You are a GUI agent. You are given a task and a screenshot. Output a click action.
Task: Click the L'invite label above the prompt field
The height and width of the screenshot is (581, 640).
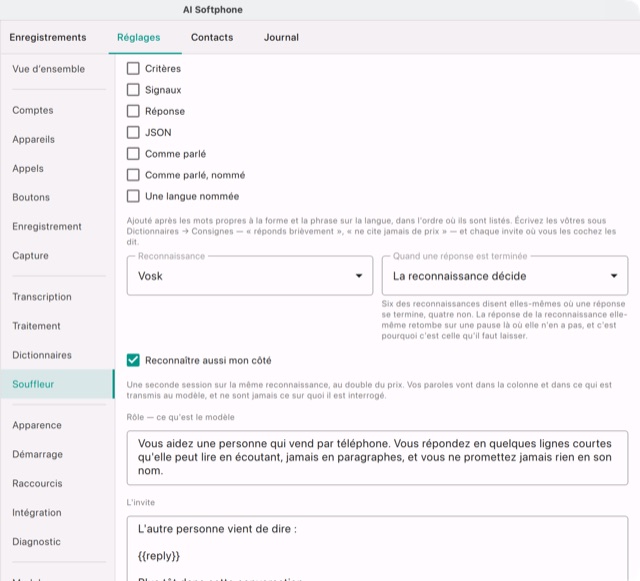[x=140, y=502]
